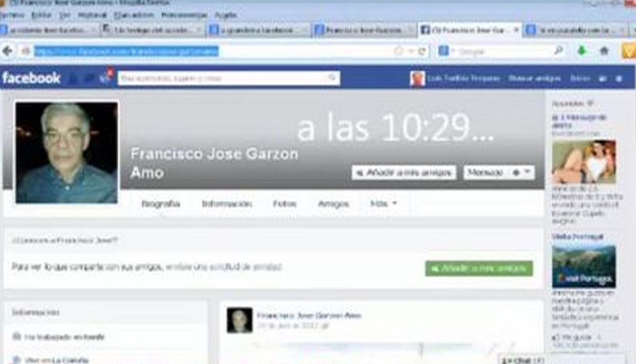636x364 pixels.
Task: Open the Información profile tab
Action: [x=226, y=204]
